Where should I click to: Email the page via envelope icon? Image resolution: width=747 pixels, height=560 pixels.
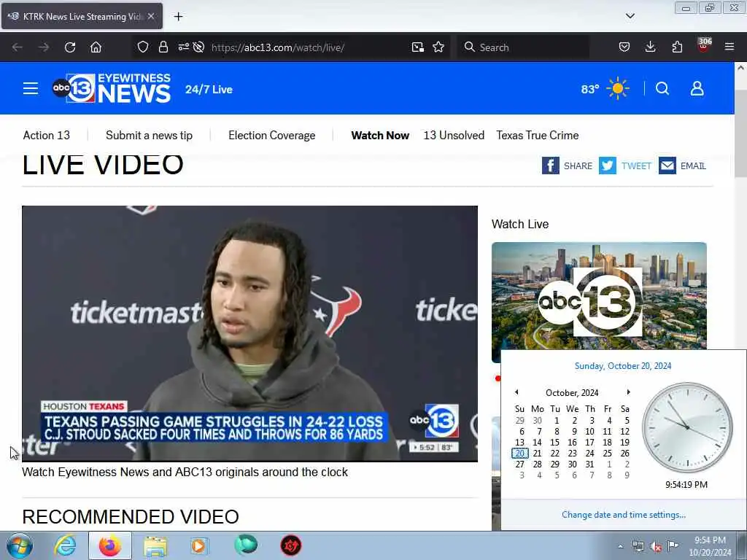pyautogui.click(x=667, y=166)
